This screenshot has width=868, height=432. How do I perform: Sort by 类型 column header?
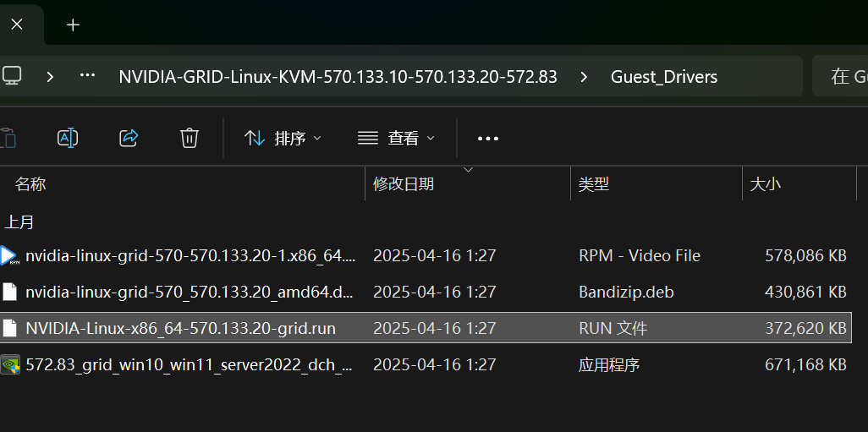pyautogui.click(x=593, y=183)
